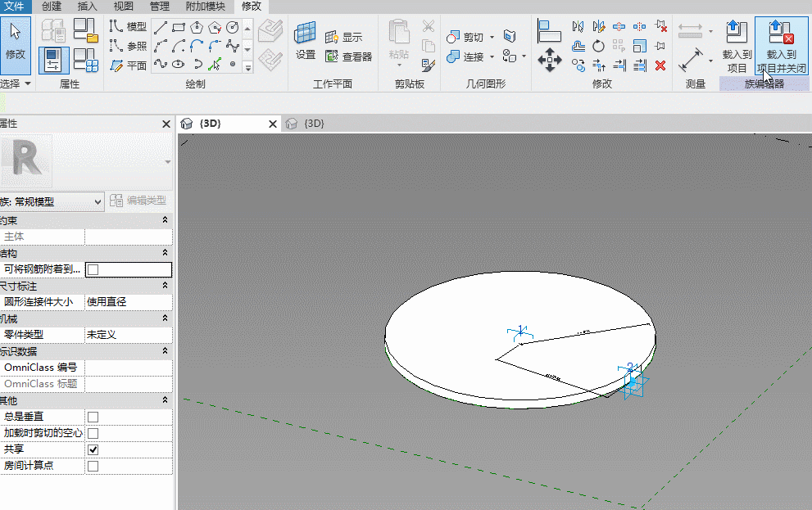812x510 pixels.
Task: Open the 文件 menu
Action: [15, 7]
